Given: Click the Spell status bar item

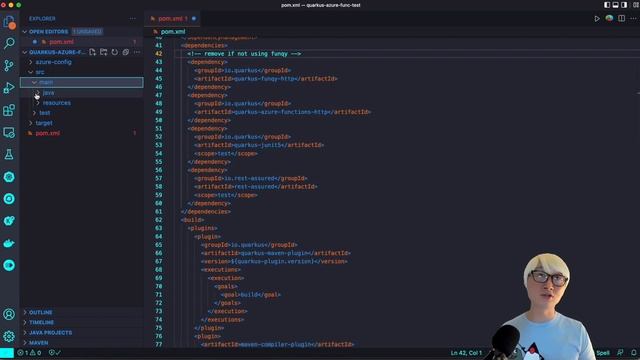Looking at the screenshot, I should pos(603,353).
